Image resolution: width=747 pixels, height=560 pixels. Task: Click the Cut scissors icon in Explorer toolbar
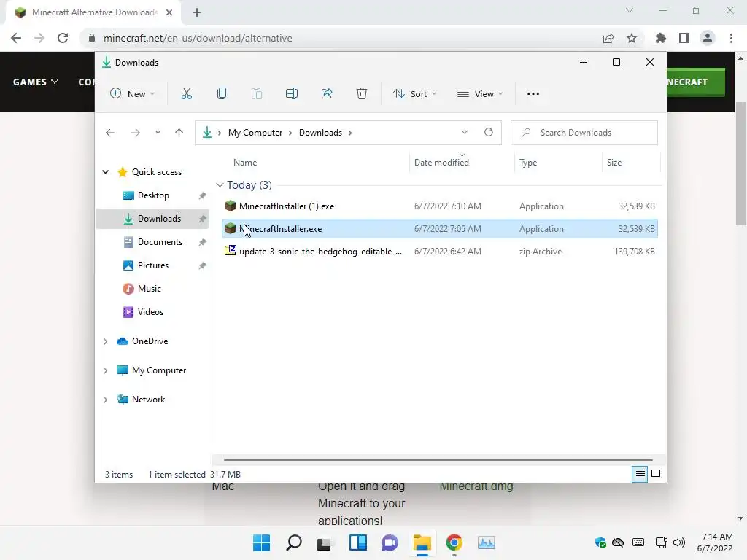[x=186, y=94]
